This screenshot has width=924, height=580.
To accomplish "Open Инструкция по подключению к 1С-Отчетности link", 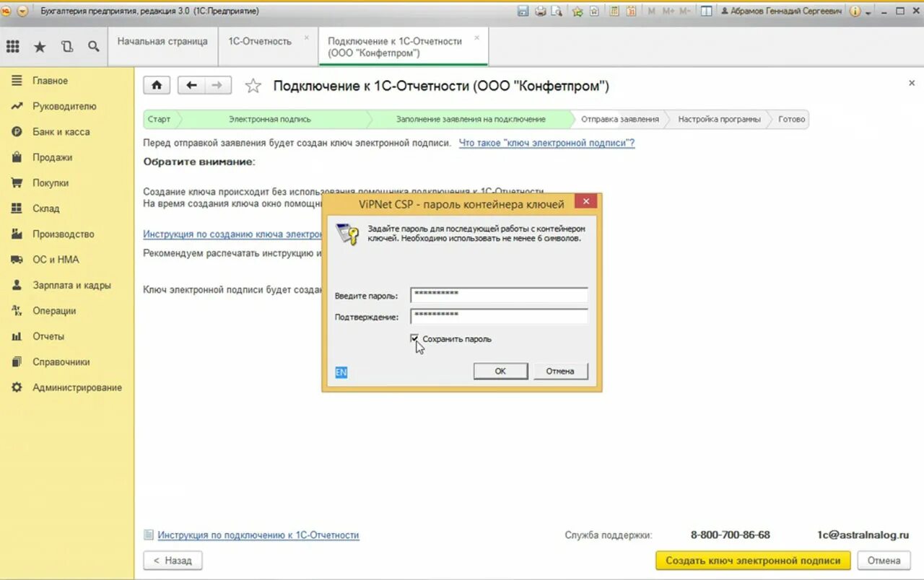I will click(x=258, y=535).
